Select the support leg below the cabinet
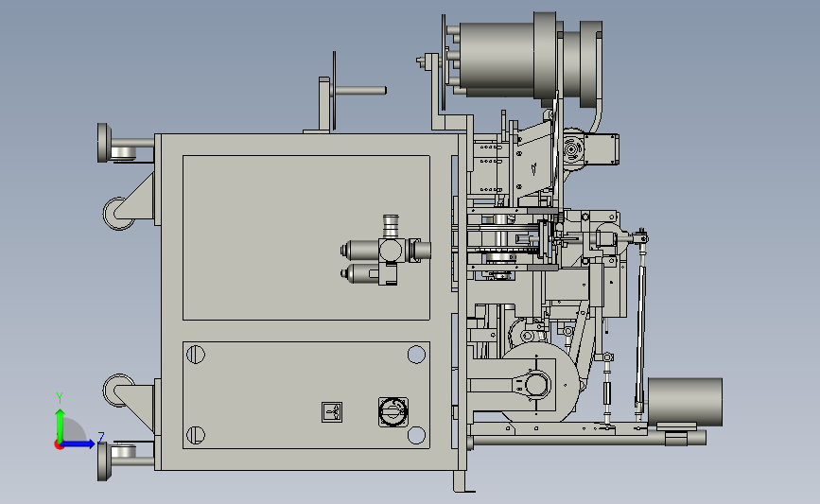 pos(461,481)
